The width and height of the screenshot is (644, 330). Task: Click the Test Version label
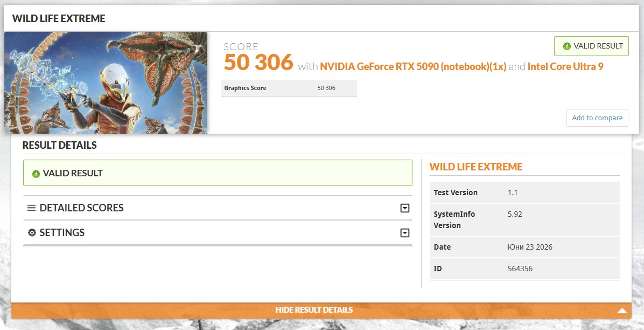[456, 192]
